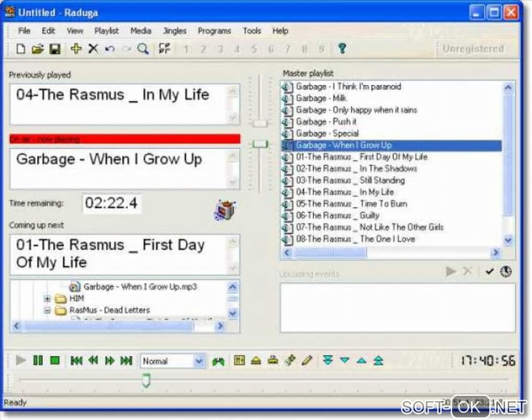Click file tree horizontal scroll left arrow
Screen dimensions: 532x420
coord(17,326)
